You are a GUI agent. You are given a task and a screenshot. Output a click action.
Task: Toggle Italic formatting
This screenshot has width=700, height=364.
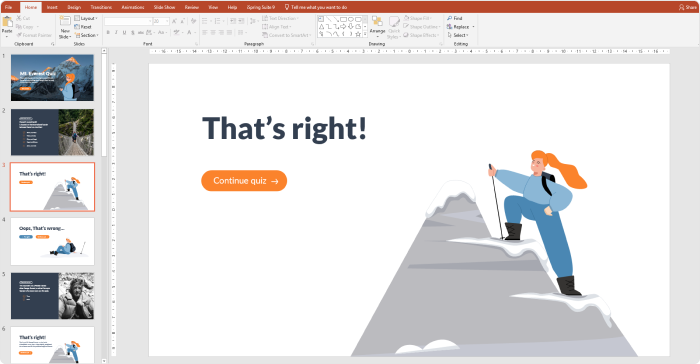[x=116, y=32]
